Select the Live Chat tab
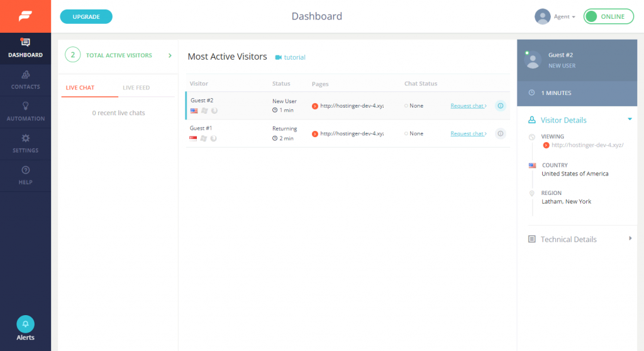Screen dimensions: 644x351 (80, 87)
